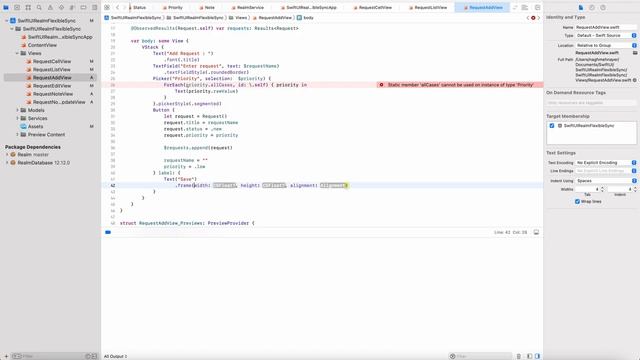Show the Quick Help inspector

[603, 7]
